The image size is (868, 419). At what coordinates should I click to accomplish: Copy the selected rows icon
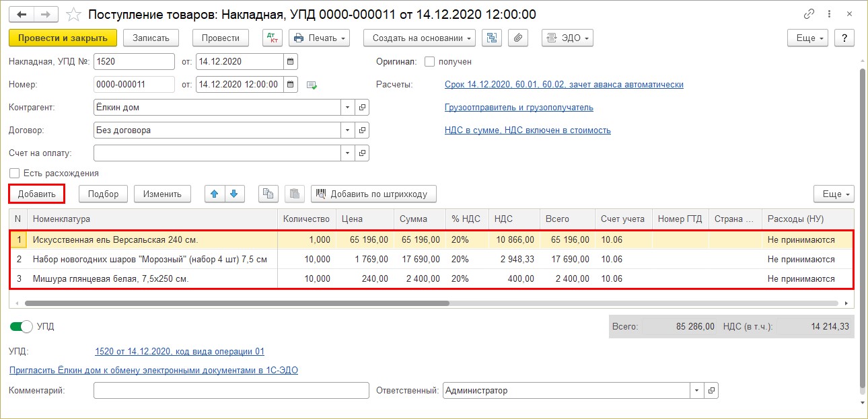tap(268, 194)
